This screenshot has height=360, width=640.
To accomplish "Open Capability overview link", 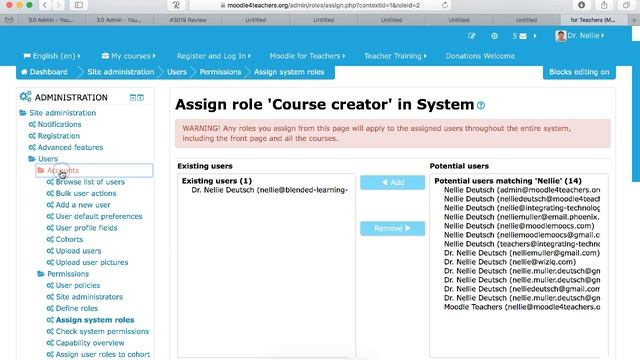I will [90, 343].
